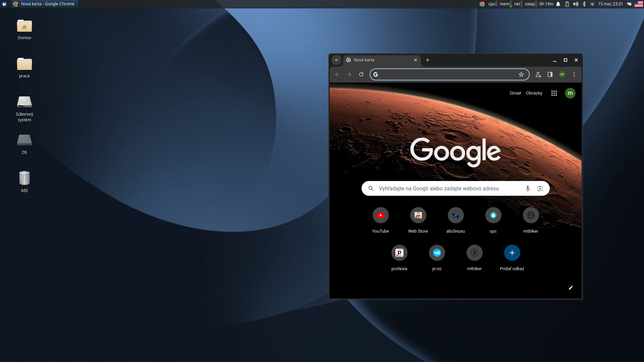
Task: Customize Chrome with the pencil icon
Action: pyautogui.click(x=571, y=288)
